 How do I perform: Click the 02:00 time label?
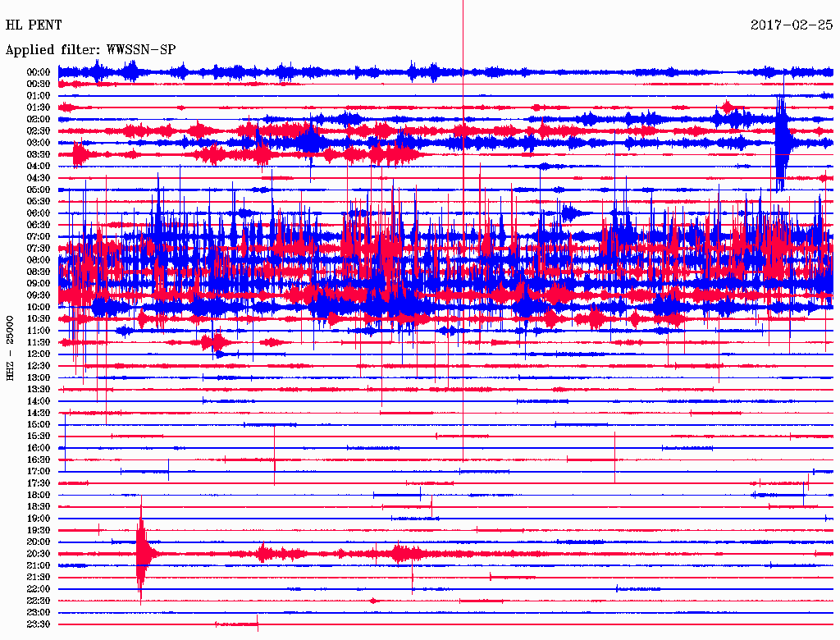point(39,119)
